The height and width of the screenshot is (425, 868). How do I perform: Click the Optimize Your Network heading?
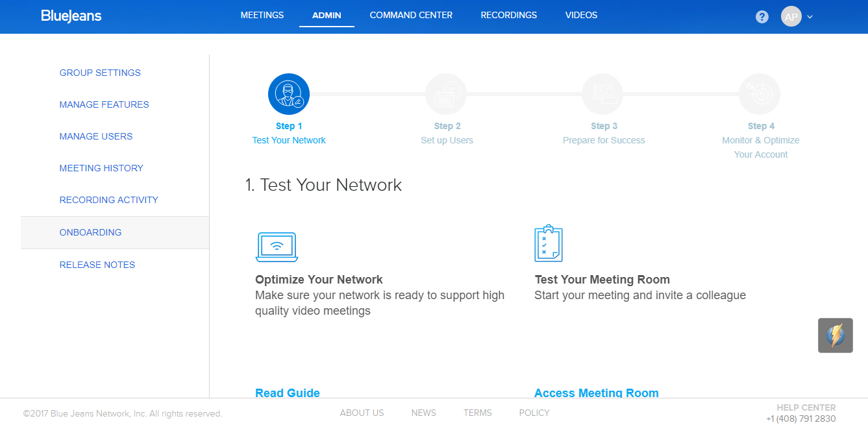point(319,280)
